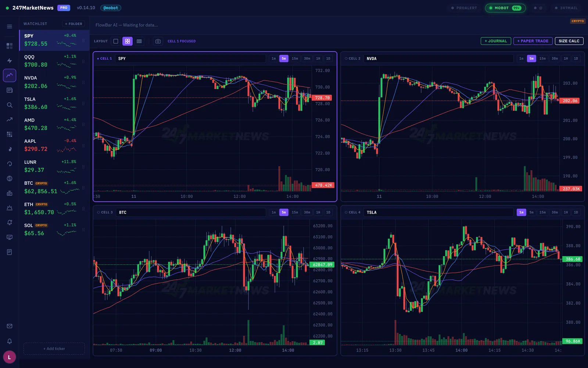Grab the drag handle on AAPL row
This screenshot has height=368, width=588.
(x=83, y=146)
